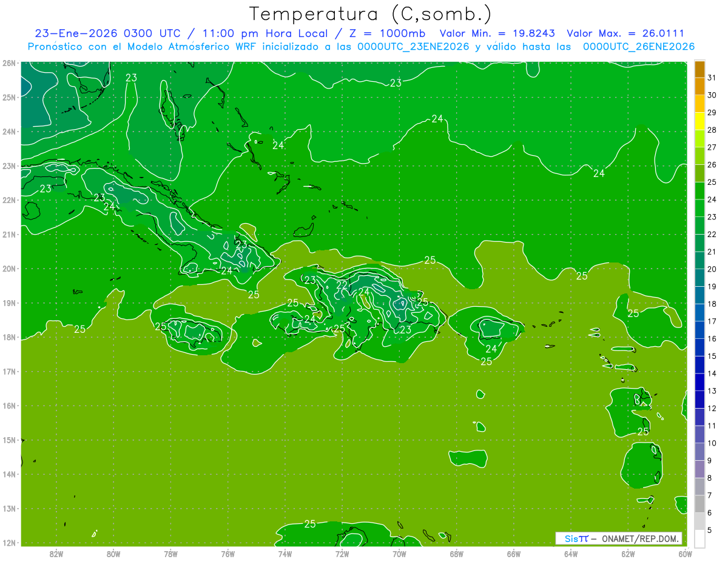Viewport: 728px width, 562px height.
Task: Click the white bottom swatch of the color scale
Action: [699, 538]
